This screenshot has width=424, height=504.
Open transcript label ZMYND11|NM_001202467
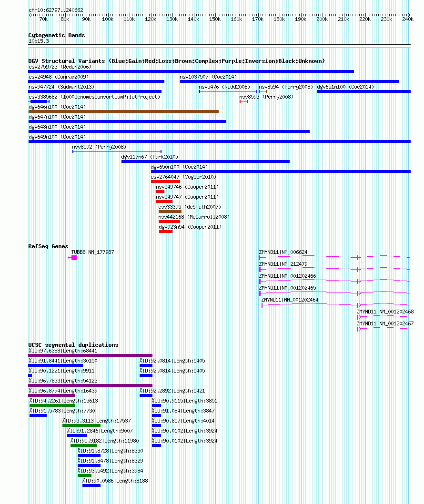[x=385, y=323]
